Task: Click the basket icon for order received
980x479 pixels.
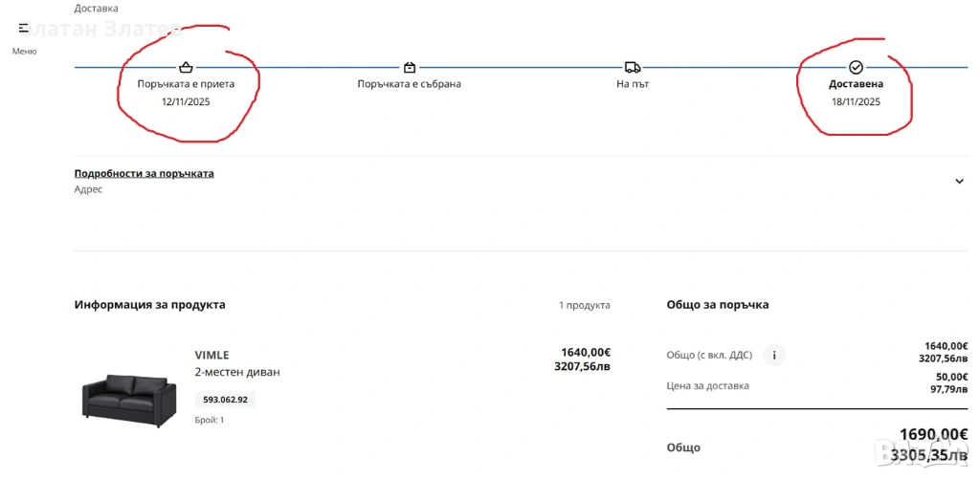Action: pos(186,68)
